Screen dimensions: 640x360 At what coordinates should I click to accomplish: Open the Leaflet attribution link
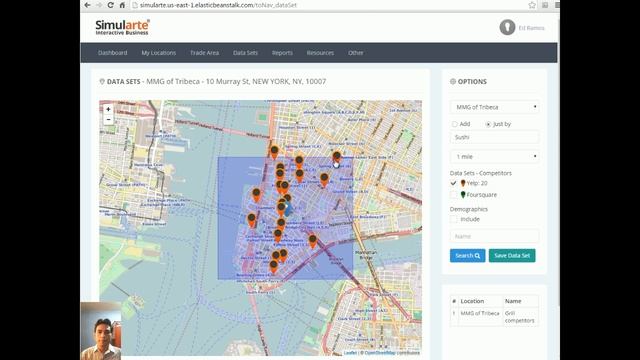350,353
